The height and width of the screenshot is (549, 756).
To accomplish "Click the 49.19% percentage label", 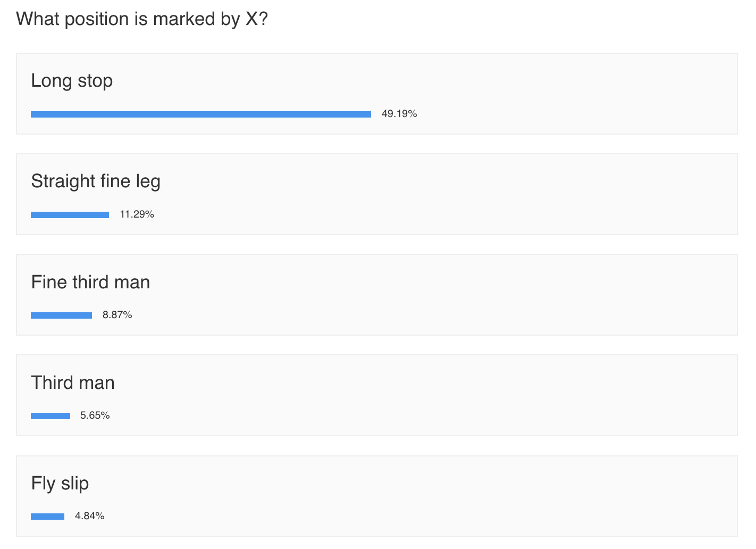I will pyautogui.click(x=399, y=114).
